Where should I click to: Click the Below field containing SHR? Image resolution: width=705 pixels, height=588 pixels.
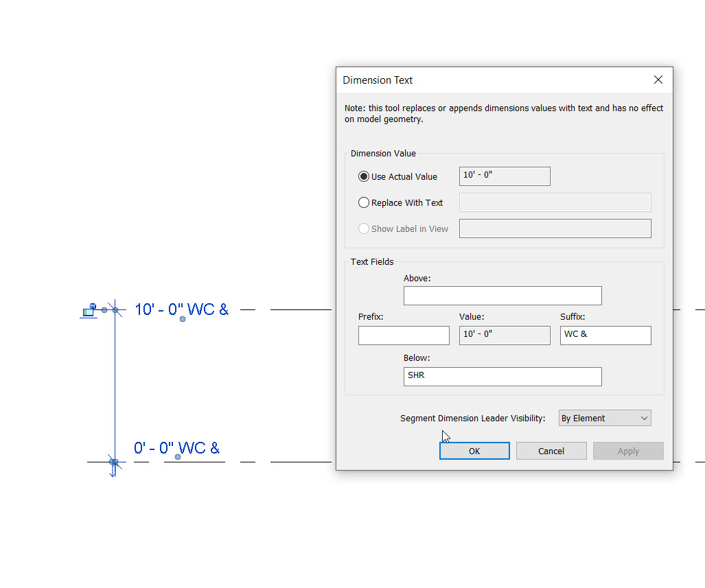502,376
